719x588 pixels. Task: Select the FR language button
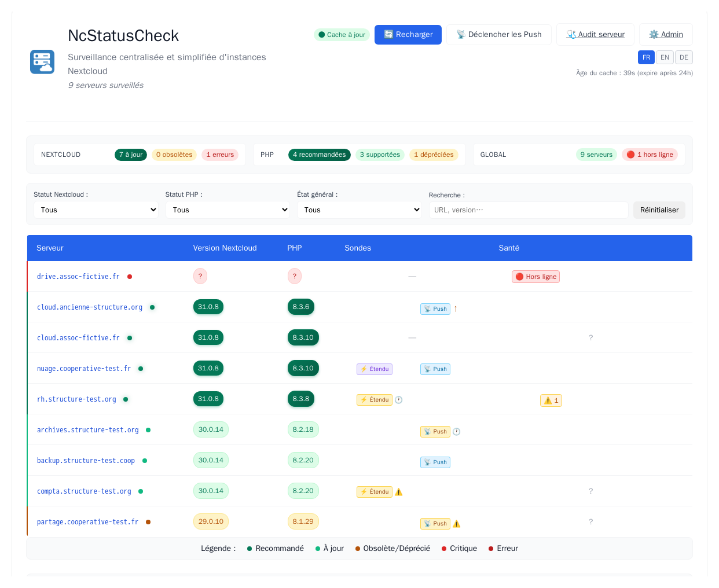(x=646, y=57)
